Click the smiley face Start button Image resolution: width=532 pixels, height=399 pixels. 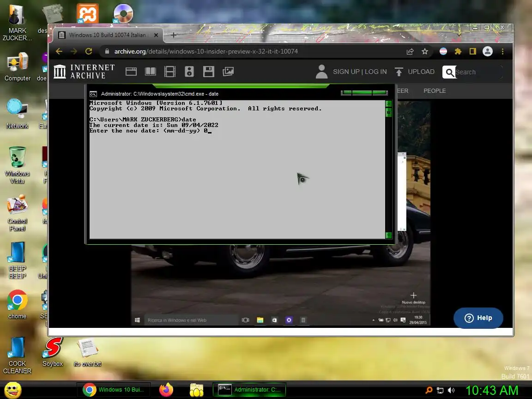point(13,390)
